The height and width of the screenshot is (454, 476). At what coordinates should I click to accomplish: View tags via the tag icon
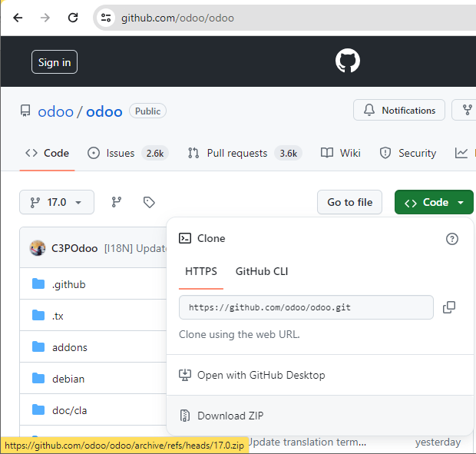149,202
